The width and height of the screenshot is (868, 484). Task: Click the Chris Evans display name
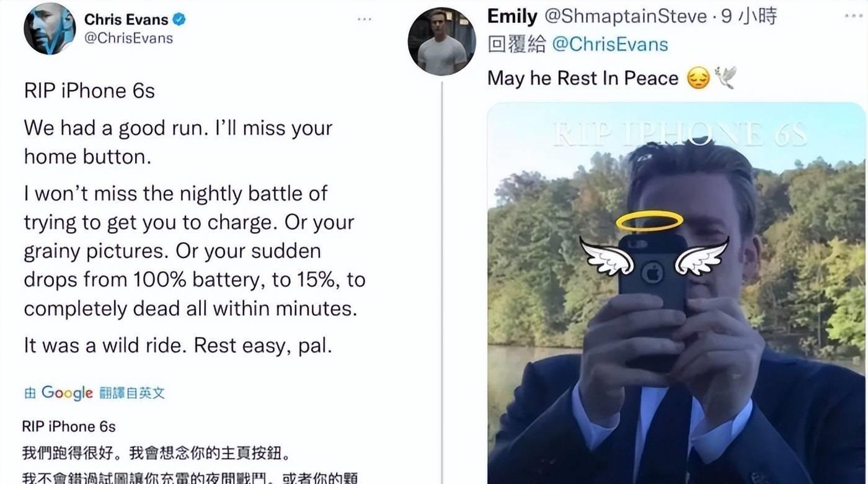coord(126,19)
